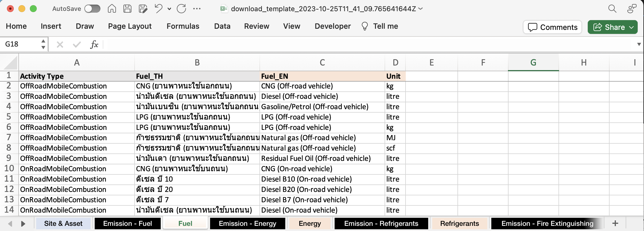The height and width of the screenshot is (231, 644).
Task: Open the search magnifying glass
Action: pos(612,9)
